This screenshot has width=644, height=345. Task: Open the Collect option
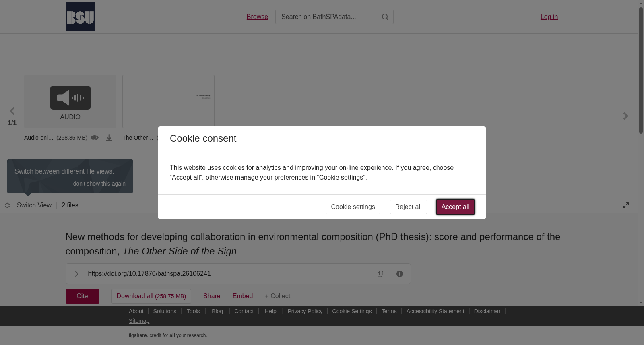(277, 296)
